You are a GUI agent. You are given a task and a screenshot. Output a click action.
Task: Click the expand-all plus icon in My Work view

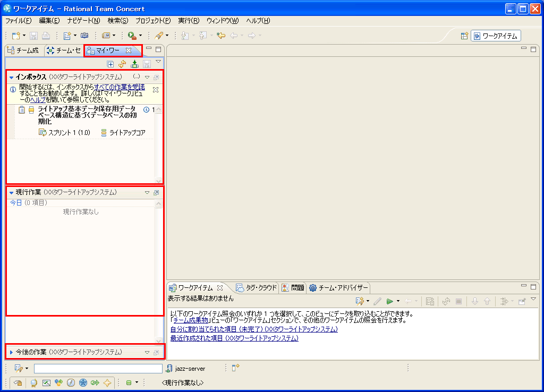coord(110,64)
